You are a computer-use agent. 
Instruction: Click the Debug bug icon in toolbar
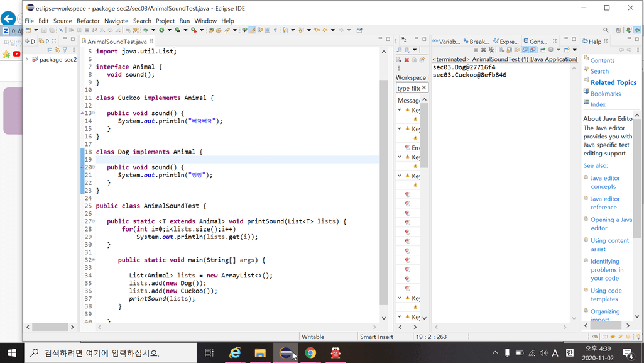145,30
